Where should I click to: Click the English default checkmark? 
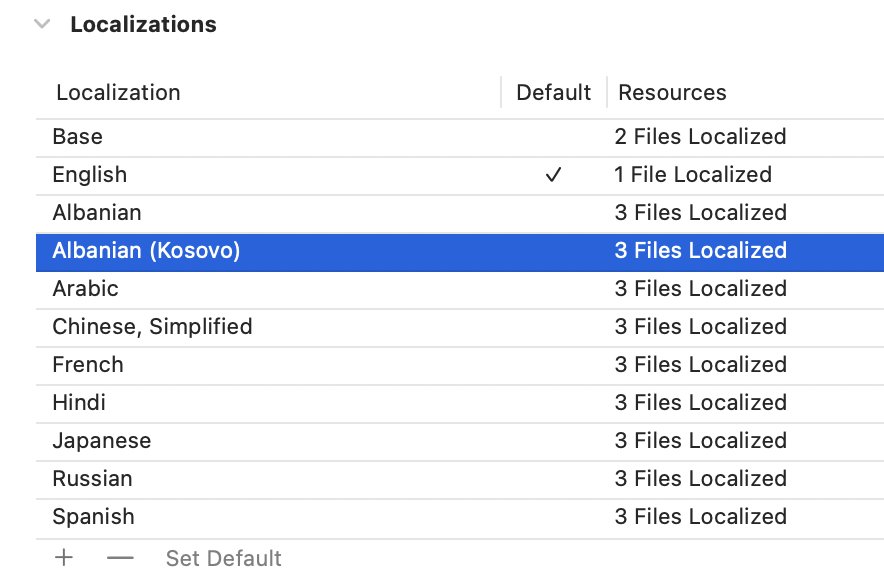[x=553, y=175]
